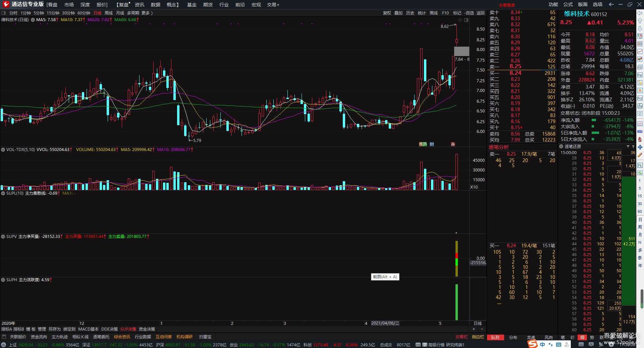Toggle the 复权 price adjustment option
This screenshot has height=348, width=644.
pos(387,13)
